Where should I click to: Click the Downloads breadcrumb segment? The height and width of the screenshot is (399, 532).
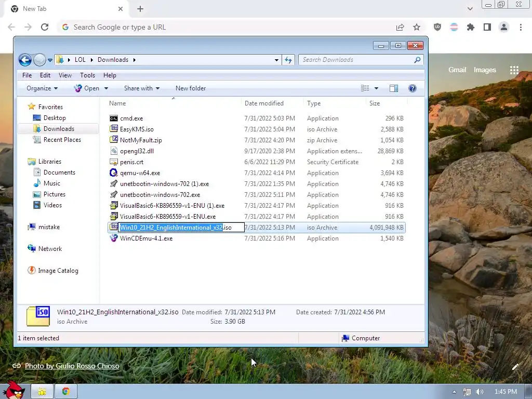pos(113,60)
